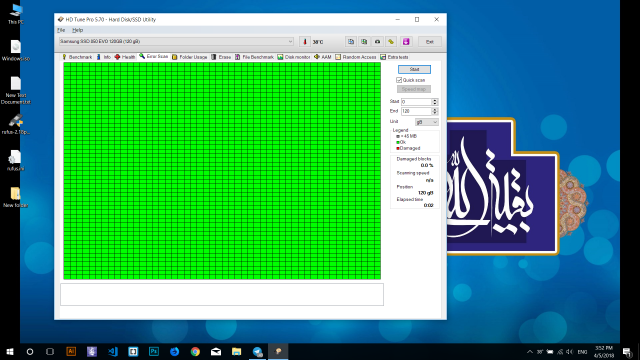Click the Cortana search circle
640x360 pixels.
pyautogui.click(x=30, y=351)
